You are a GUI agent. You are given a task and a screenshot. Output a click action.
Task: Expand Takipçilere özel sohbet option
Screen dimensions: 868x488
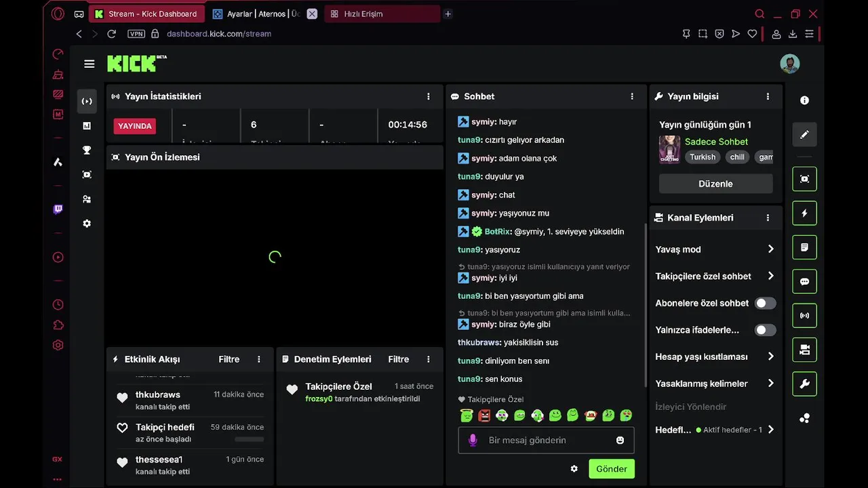(x=715, y=276)
